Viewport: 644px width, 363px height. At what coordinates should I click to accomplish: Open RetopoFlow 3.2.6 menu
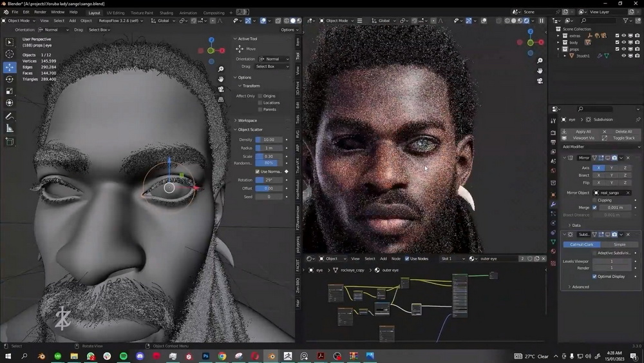tap(121, 21)
